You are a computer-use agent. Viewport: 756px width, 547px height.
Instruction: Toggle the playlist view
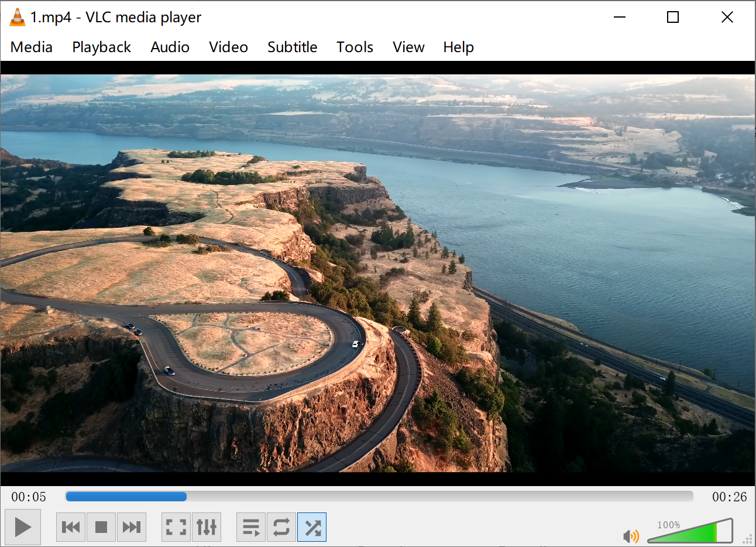[x=251, y=527]
